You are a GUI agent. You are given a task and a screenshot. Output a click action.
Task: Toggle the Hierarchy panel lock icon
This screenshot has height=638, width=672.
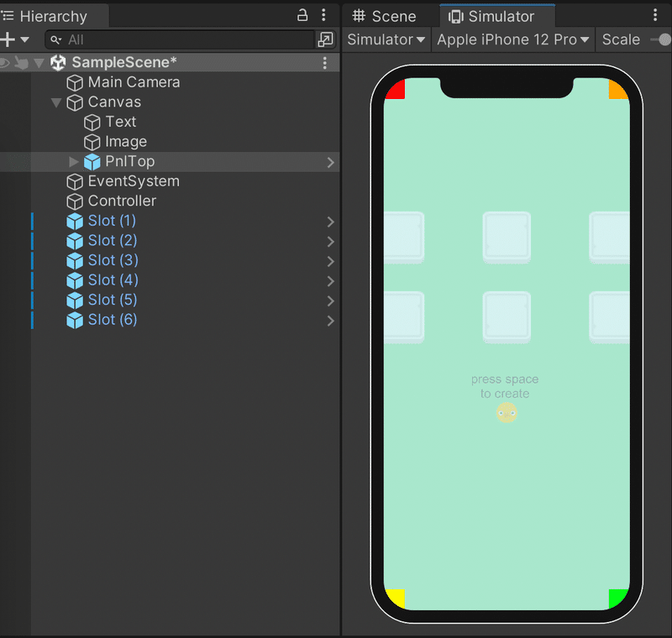tap(302, 15)
